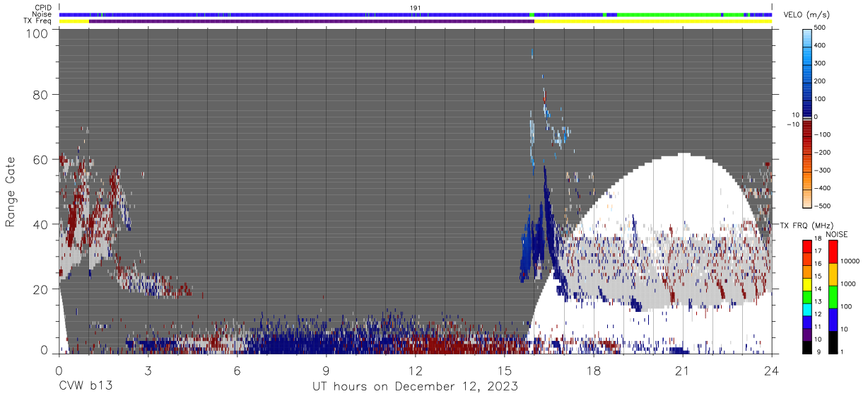Screen dimensions: 868x401
Task: Click the '1000' NOISE legend label
Action: coord(848,283)
